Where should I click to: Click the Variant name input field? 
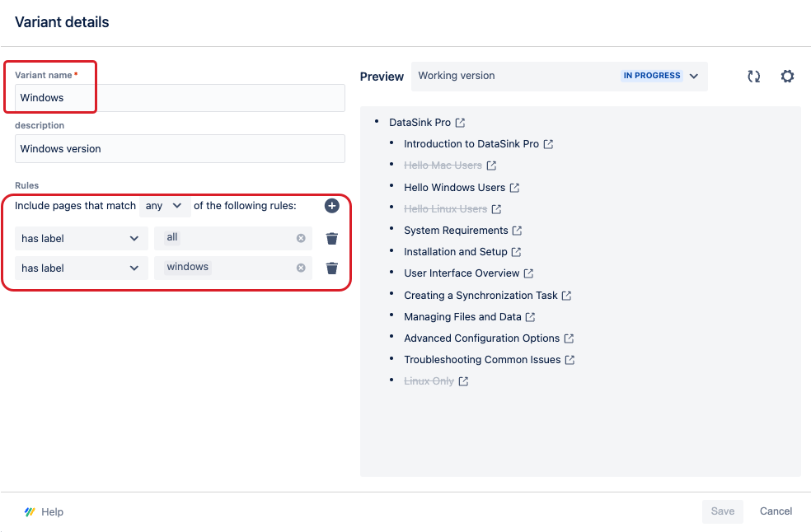tap(180, 98)
